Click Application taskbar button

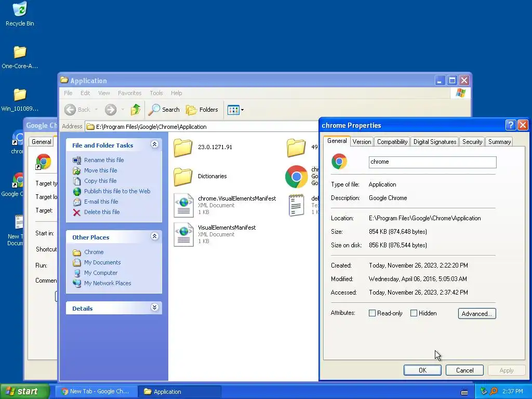pos(179,392)
